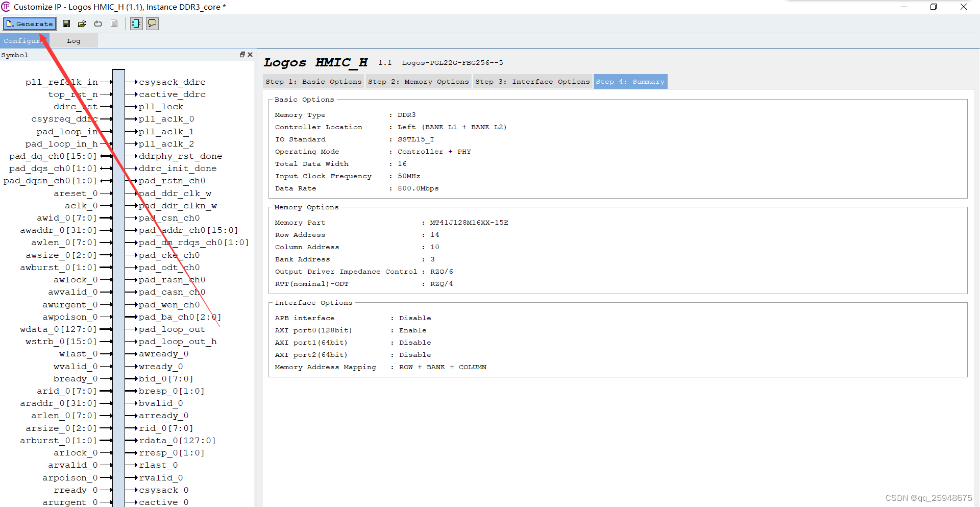Click the Total Data Width value 16
The height and width of the screenshot is (507, 980).
pyautogui.click(x=402, y=164)
